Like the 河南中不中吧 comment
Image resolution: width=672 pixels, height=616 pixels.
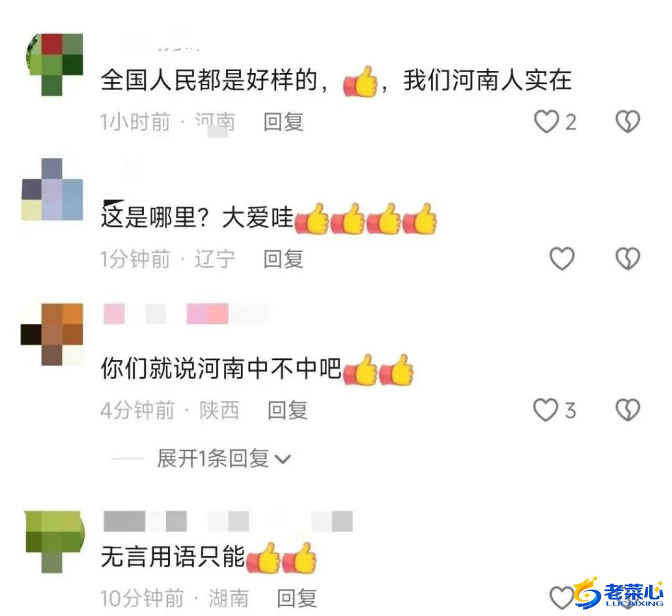click(545, 410)
